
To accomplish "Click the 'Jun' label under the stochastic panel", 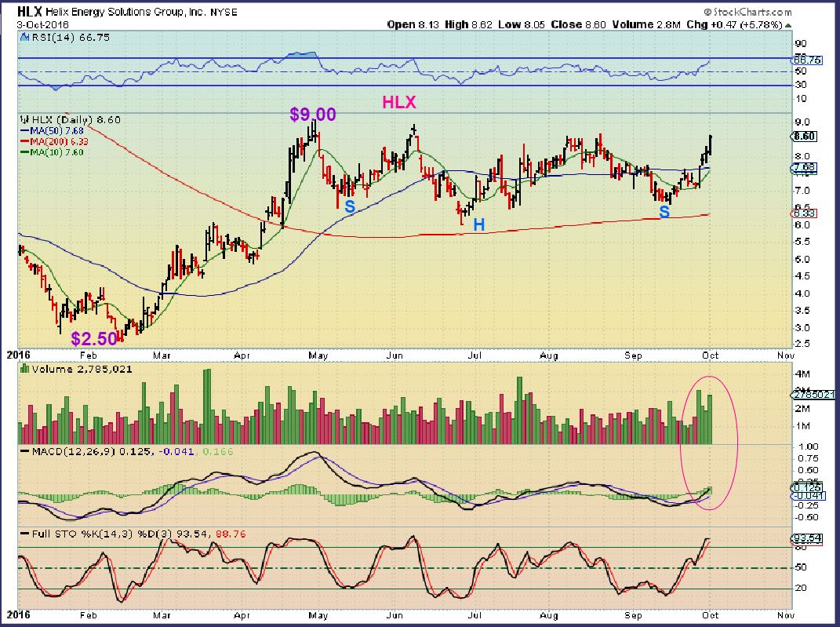I will (395, 615).
